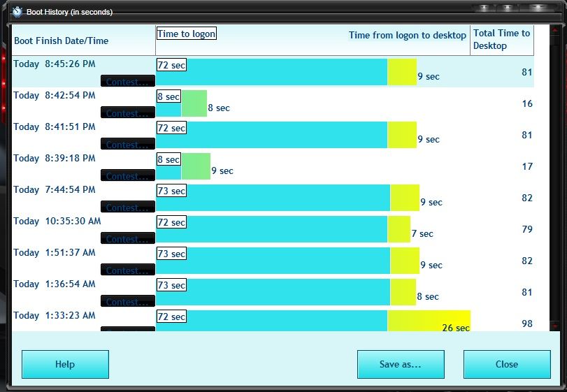Click the stopwatch icon in the title bar
The width and height of the screenshot is (567, 392).
coord(17,12)
